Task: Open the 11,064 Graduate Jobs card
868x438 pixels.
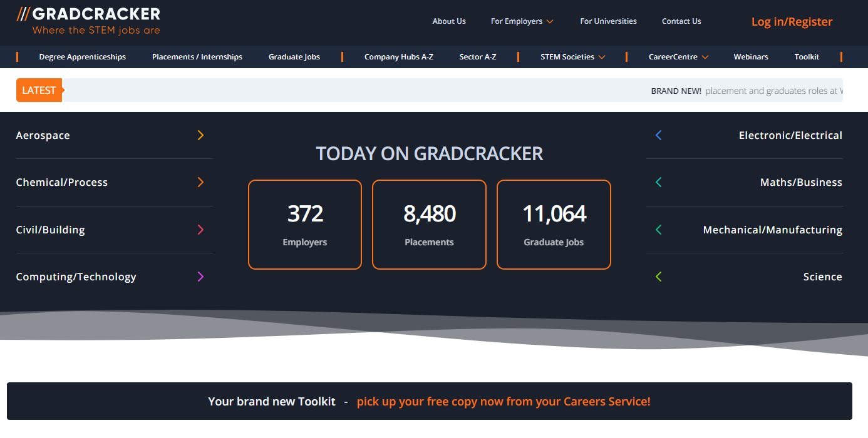Action: [554, 225]
